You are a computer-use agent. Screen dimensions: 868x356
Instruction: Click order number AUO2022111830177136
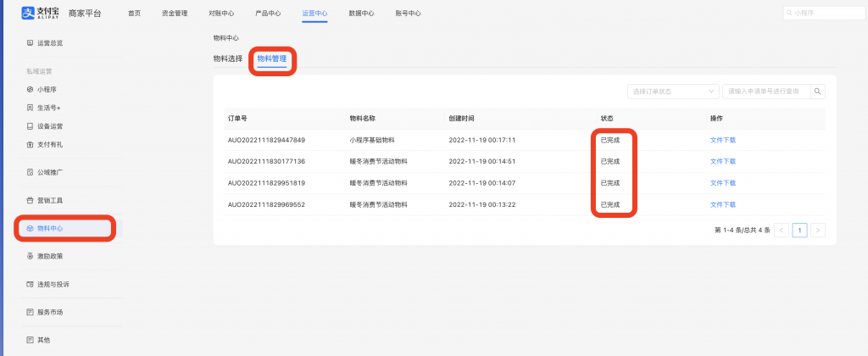[266, 162]
